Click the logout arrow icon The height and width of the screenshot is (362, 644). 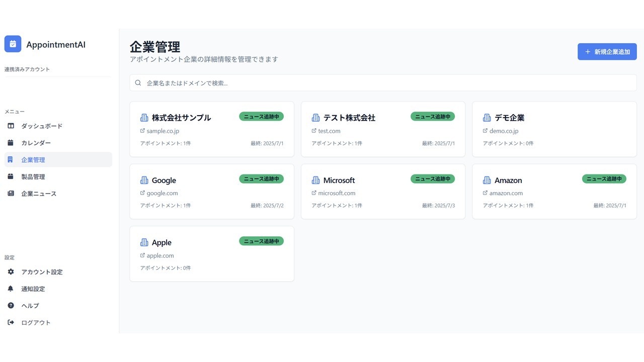(x=11, y=322)
